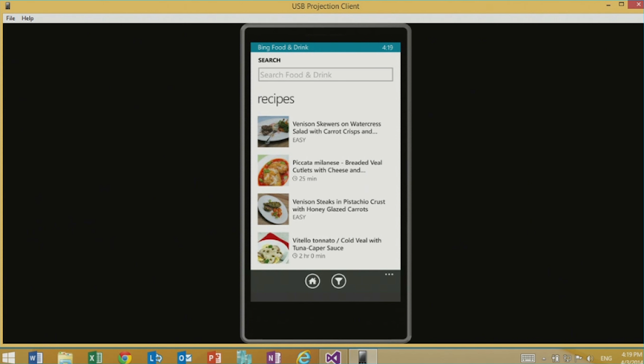
Task: Click the USB Projection Client window icon
Action: click(x=7, y=6)
